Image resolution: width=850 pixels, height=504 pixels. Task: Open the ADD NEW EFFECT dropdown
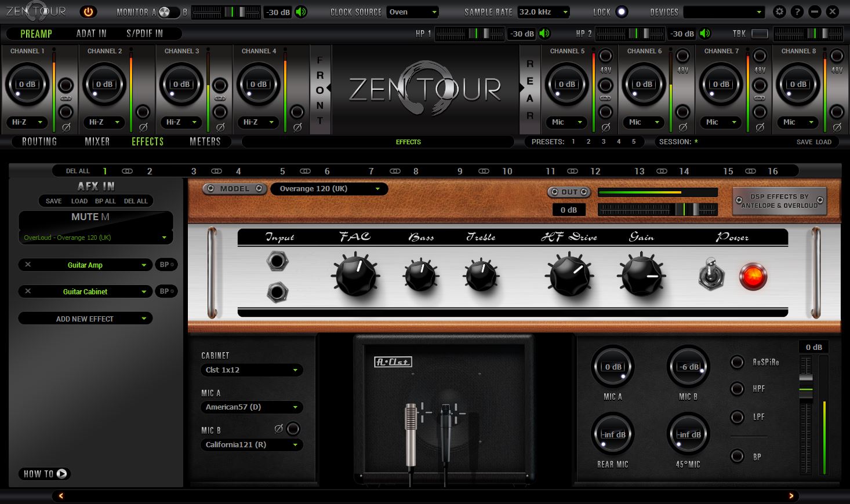pyautogui.click(x=85, y=319)
